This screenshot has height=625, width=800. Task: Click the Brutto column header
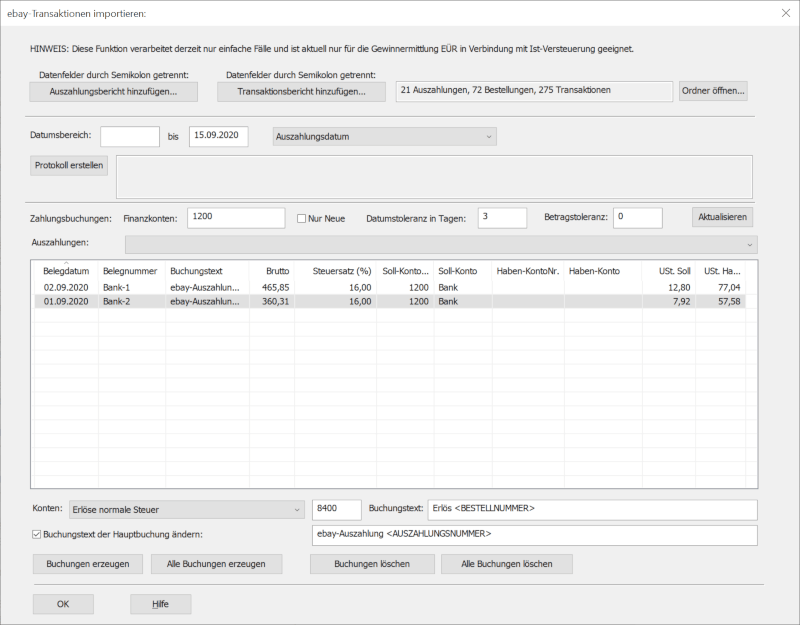[x=272, y=271]
